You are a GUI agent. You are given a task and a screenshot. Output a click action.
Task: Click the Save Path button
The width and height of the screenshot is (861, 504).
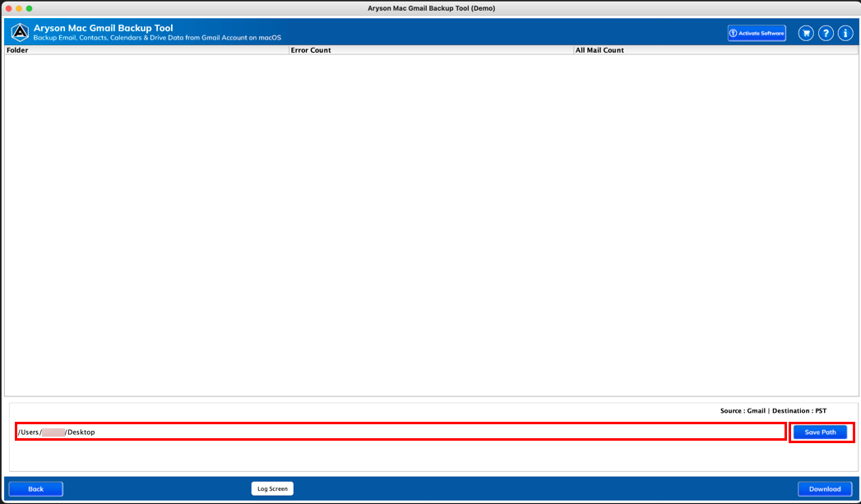click(x=820, y=432)
